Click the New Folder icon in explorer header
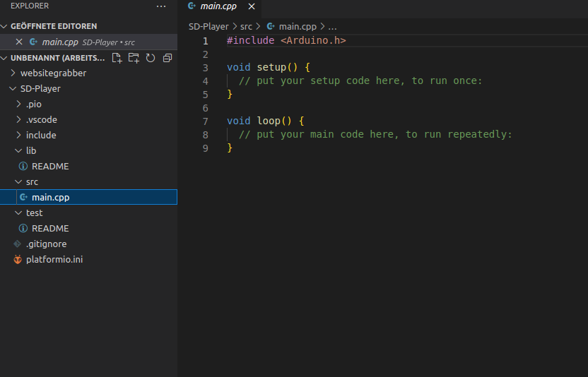588x377 pixels. [134, 58]
